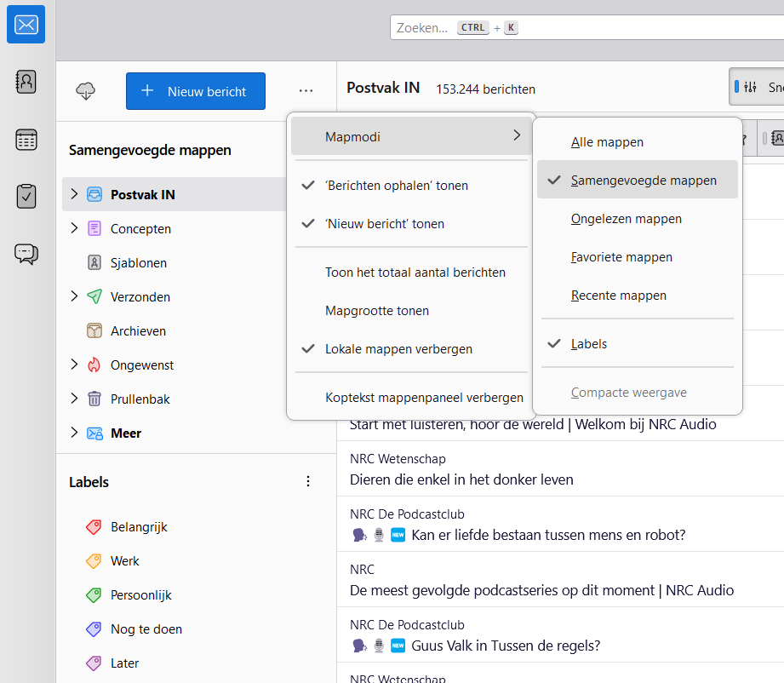Open the Labels section three-dot menu
784x683 pixels.
[308, 482]
